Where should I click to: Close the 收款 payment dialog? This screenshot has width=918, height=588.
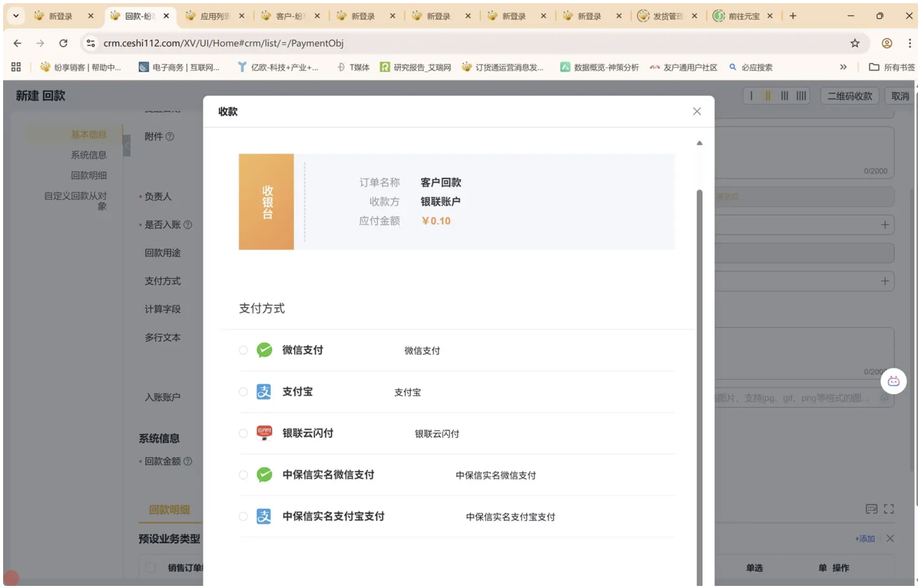pos(697,111)
